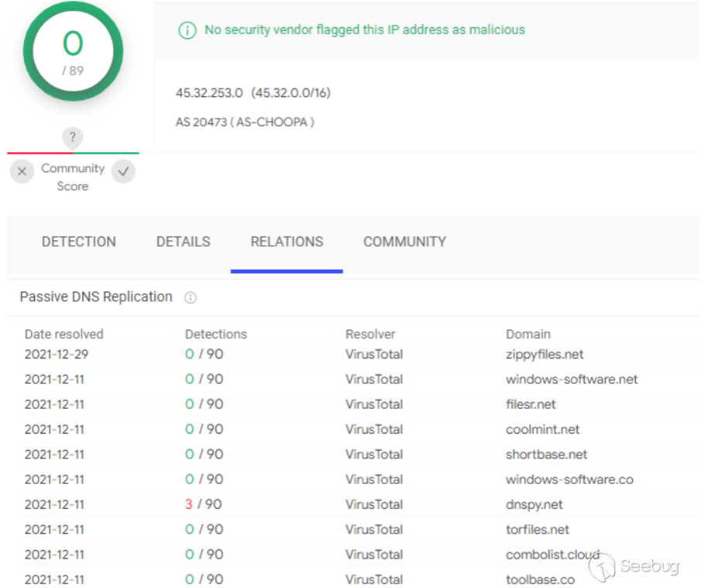
Task: Open the coolmint.net domain
Action: coord(543,429)
